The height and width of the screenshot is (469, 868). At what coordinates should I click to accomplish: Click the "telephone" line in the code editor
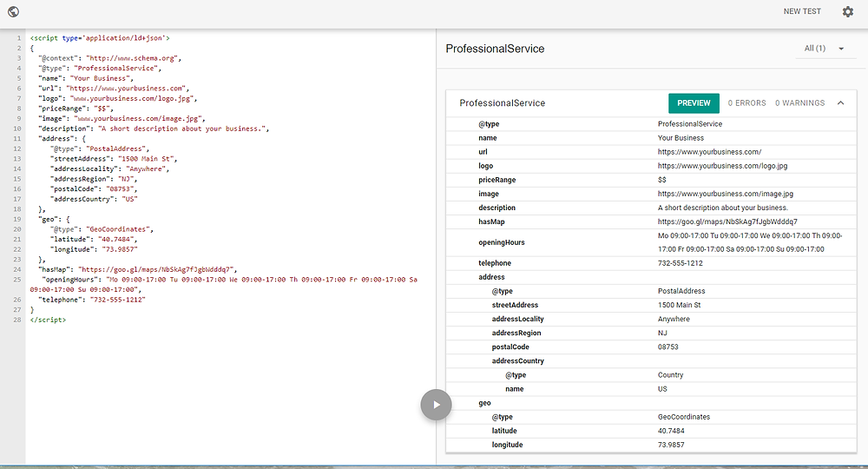click(x=92, y=300)
